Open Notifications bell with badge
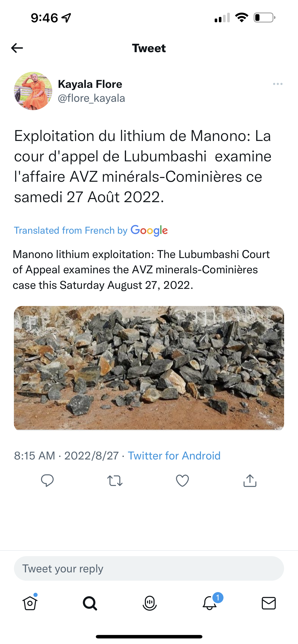 coord(210,603)
